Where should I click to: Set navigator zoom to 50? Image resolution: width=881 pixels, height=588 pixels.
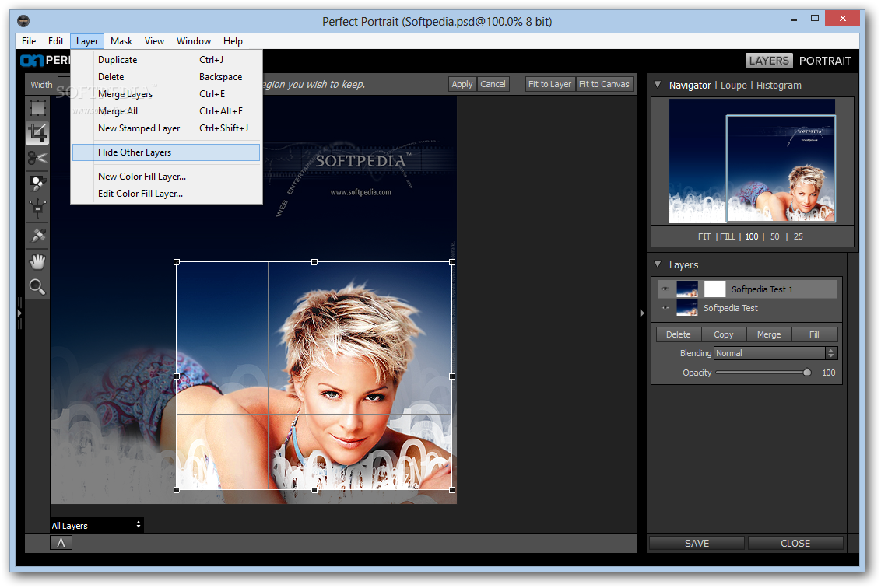point(775,236)
